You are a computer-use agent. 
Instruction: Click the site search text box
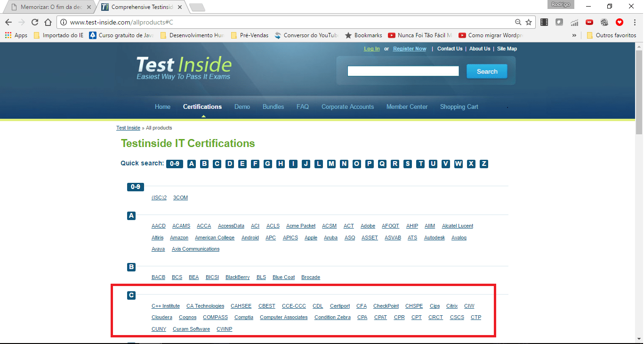tap(403, 71)
